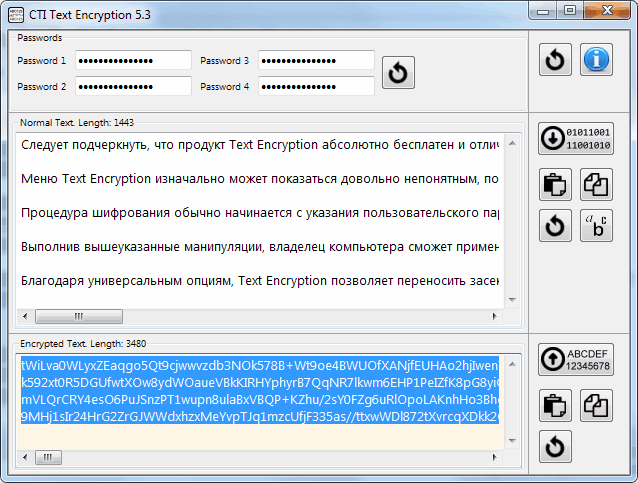Click encrypted line starting 'mVLQrCRY4es'
This screenshot has width=638, height=483.
260,399
